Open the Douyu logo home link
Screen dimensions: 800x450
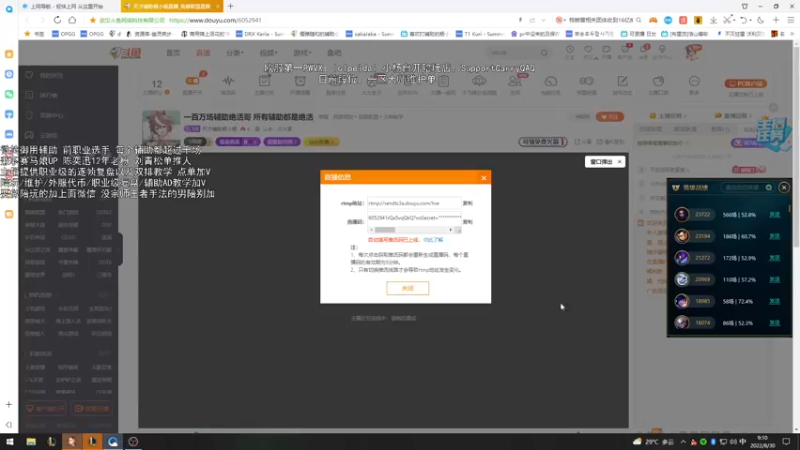pos(126,53)
